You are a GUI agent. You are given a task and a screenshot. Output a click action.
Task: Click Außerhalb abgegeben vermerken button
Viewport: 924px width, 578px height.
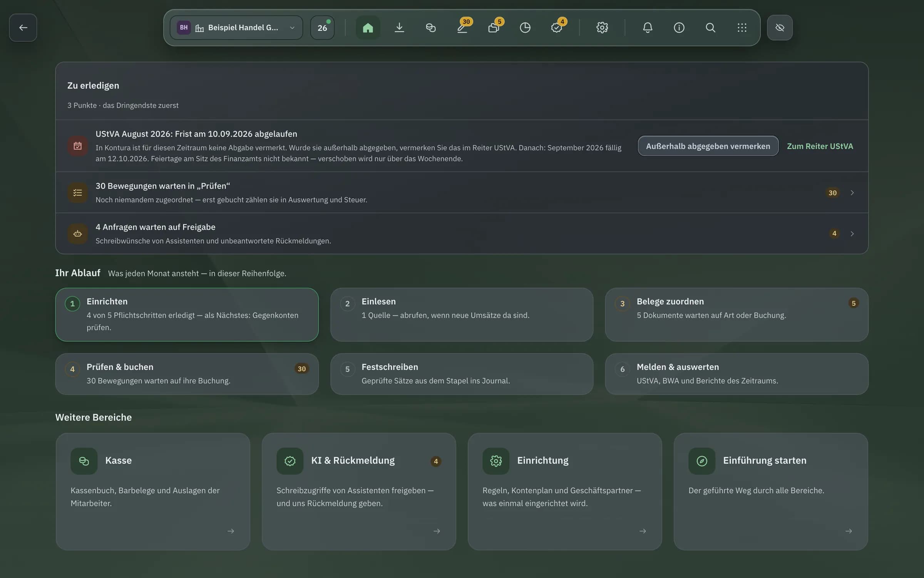click(708, 146)
